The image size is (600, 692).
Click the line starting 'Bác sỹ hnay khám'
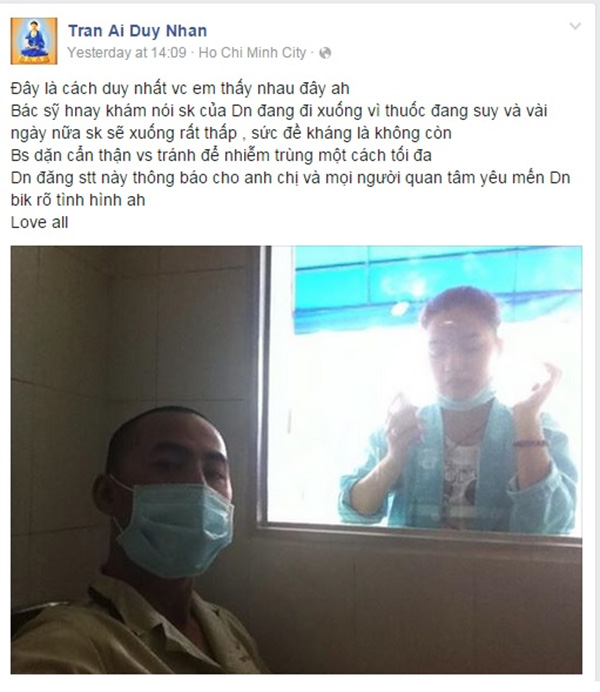tap(279, 111)
